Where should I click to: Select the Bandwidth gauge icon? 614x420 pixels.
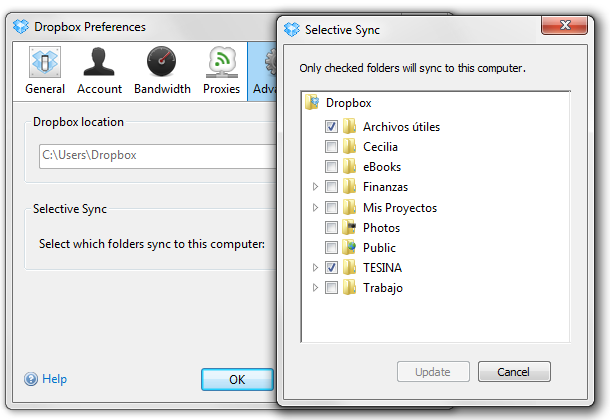[x=161, y=61]
